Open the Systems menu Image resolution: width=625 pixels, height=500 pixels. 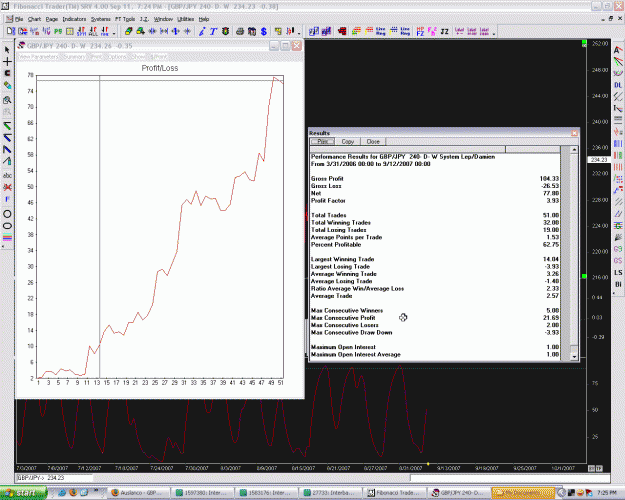point(100,19)
